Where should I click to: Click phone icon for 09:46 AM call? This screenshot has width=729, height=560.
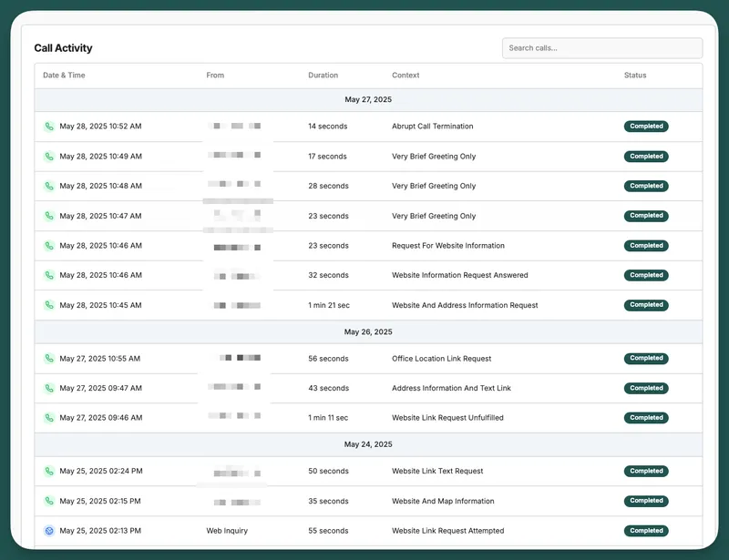point(49,418)
